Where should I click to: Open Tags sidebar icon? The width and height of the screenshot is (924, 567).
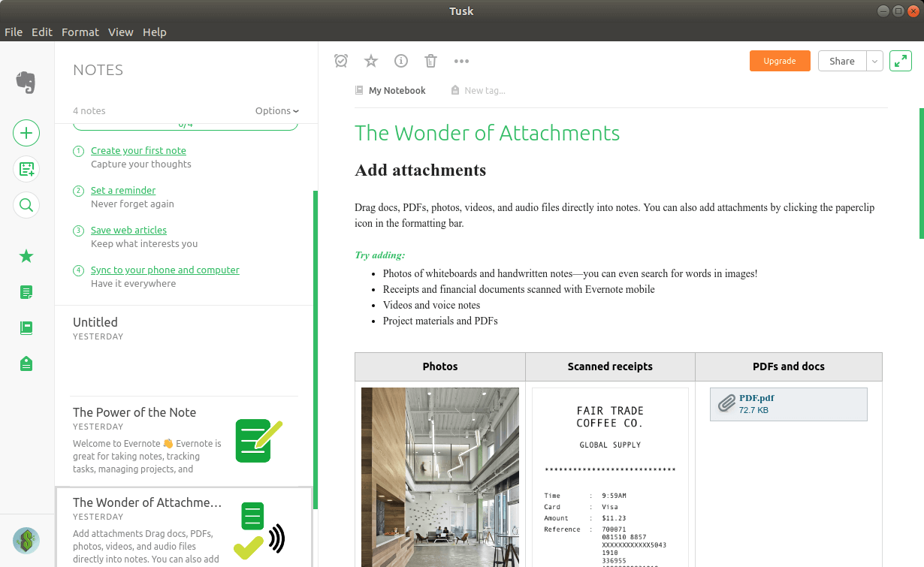tap(26, 364)
